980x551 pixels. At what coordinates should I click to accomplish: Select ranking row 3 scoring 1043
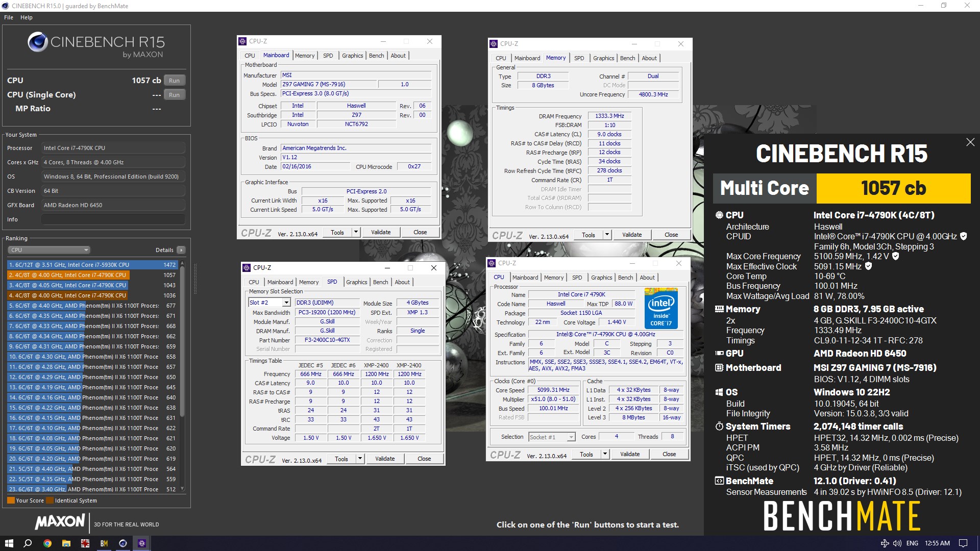click(92, 285)
